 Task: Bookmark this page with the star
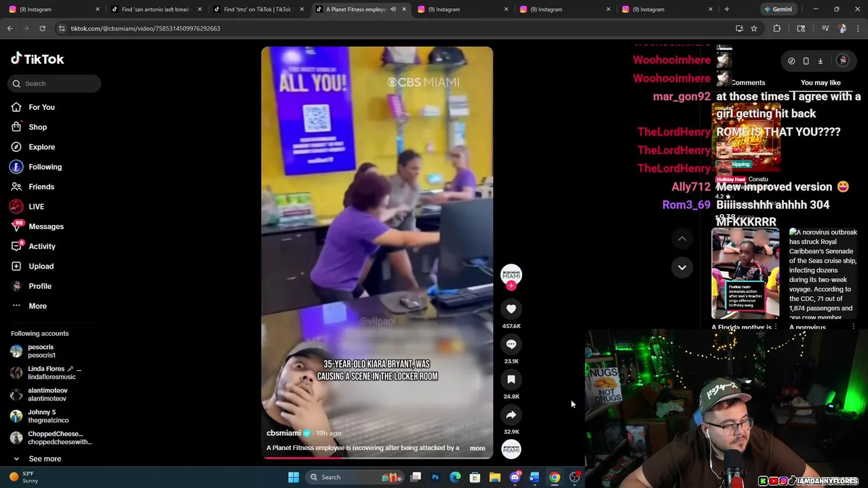click(753, 28)
